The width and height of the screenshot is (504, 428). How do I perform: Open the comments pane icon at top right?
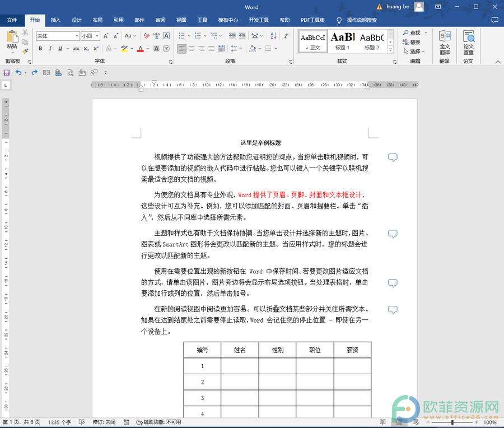point(494,20)
